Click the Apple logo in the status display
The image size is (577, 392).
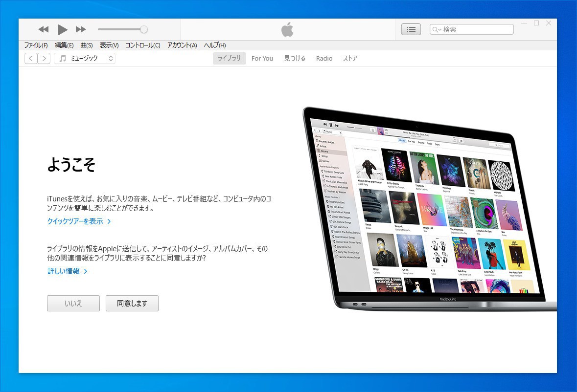[x=287, y=29]
